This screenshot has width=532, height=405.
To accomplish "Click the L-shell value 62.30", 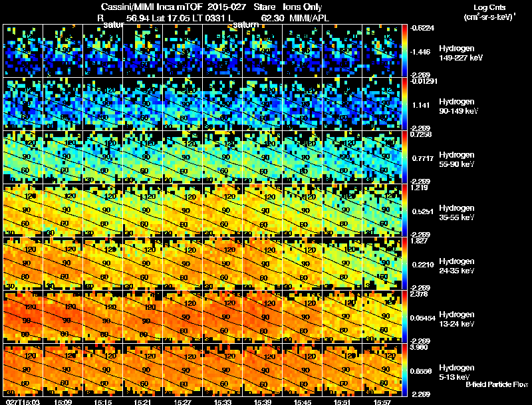I will click(273, 18).
